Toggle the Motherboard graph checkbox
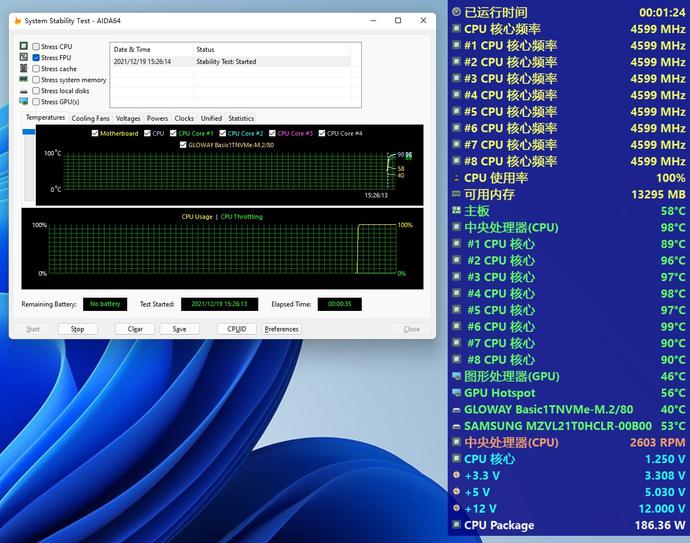The width and height of the screenshot is (690, 543). [95, 133]
